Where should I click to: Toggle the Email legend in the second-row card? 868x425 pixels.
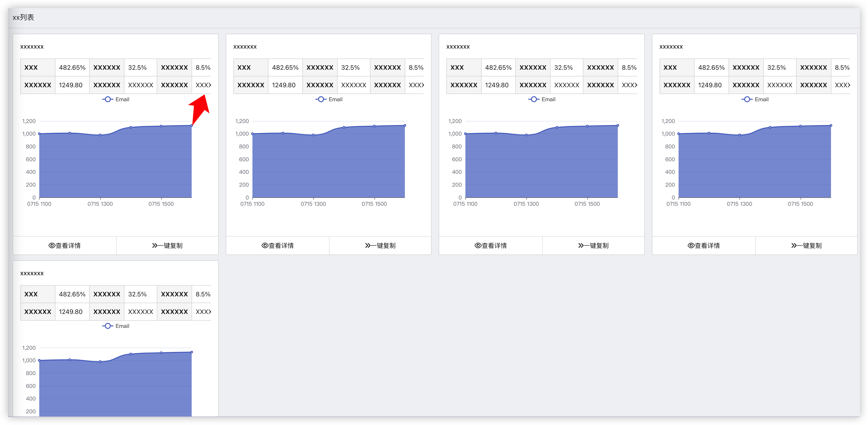point(115,326)
